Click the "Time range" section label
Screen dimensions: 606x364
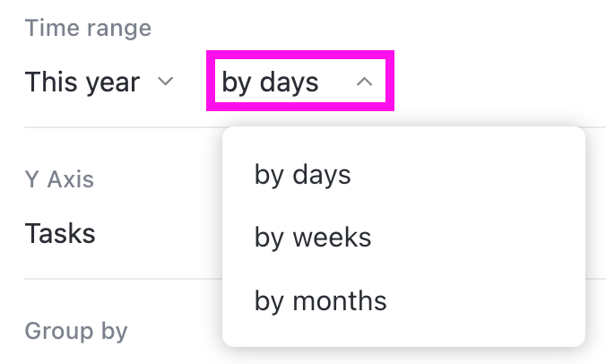point(88,28)
